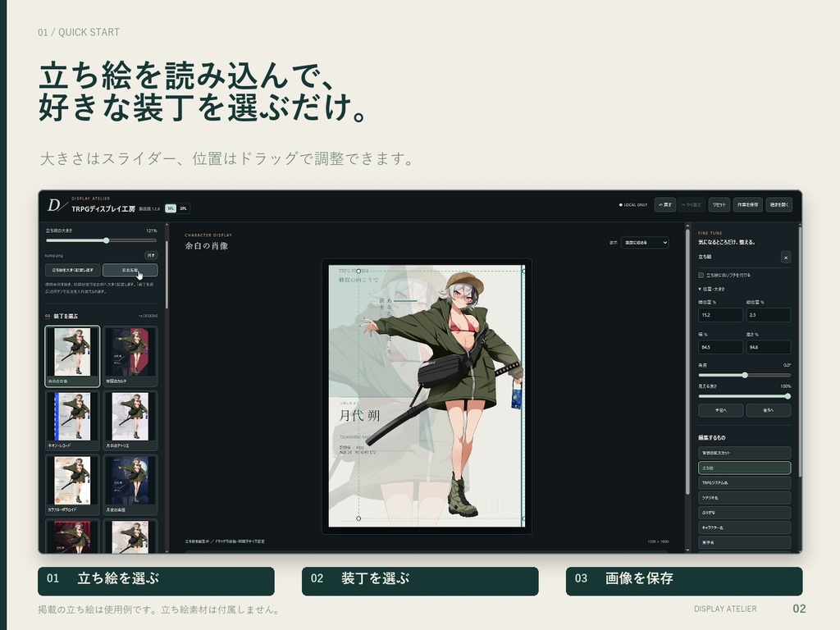Screen dimensions: 840x630
Task: Select the 余白の肖像 design thumbnail
Action: [x=72, y=356]
